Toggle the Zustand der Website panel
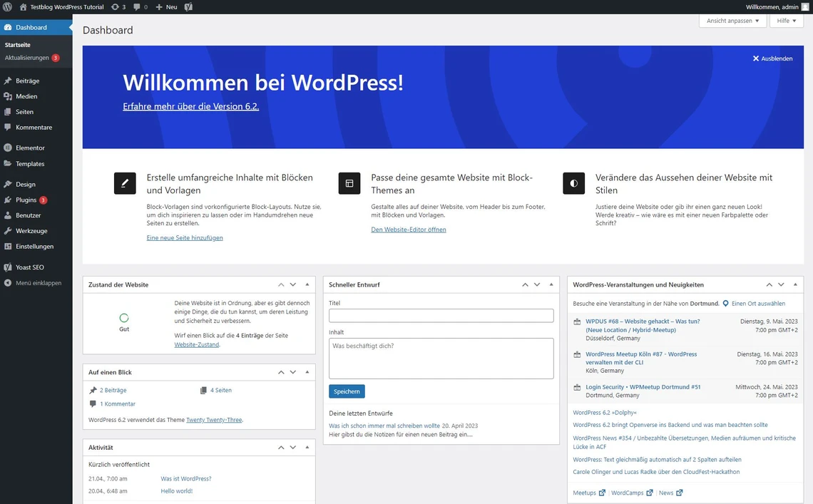This screenshot has width=813, height=504. tap(307, 284)
